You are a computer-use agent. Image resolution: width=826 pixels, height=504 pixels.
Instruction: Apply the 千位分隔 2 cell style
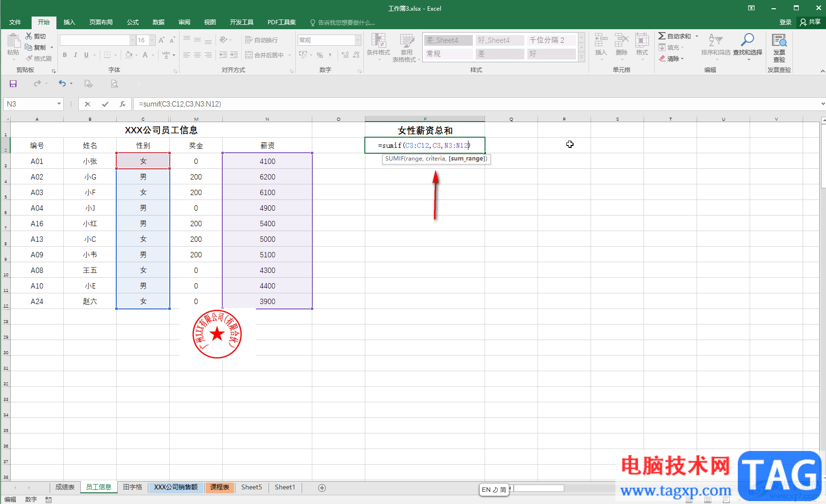pyautogui.click(x=551, y=40)
